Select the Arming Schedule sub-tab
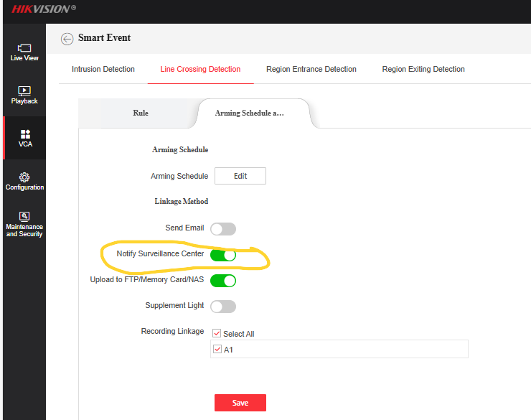Image resolution: width=531 pixels, height=420 pixels. click(x=250, y=113)
